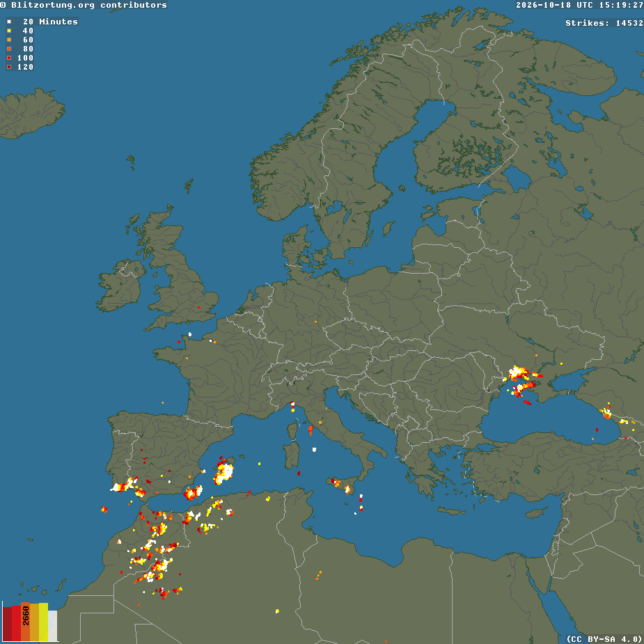
Task: Click the darkest red histogram bar
Action: pos(7,624)
